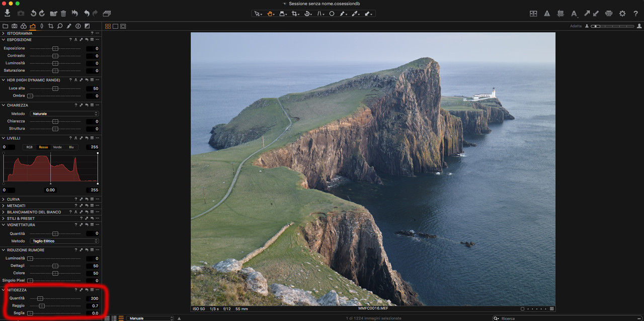644x321 pixels.
Task: Click the apply adjustments down arrow
Action: (x=596, y=14)
